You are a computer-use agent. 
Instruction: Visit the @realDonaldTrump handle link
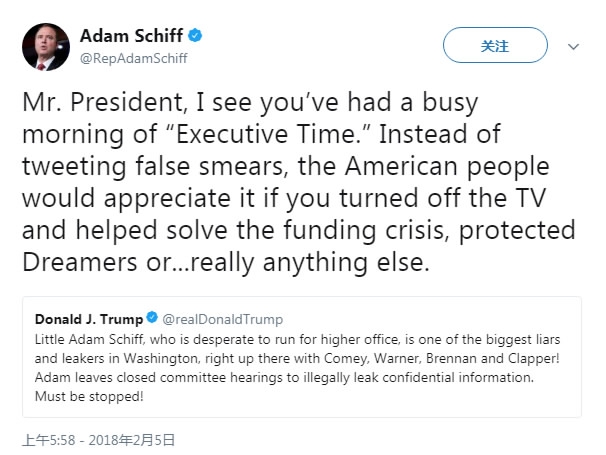(223, 320)
